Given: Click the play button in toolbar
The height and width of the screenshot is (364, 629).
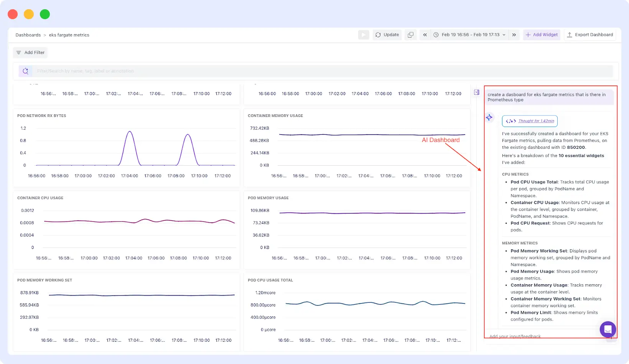Looking at the screenshot, I should click(x=364, y=35).
